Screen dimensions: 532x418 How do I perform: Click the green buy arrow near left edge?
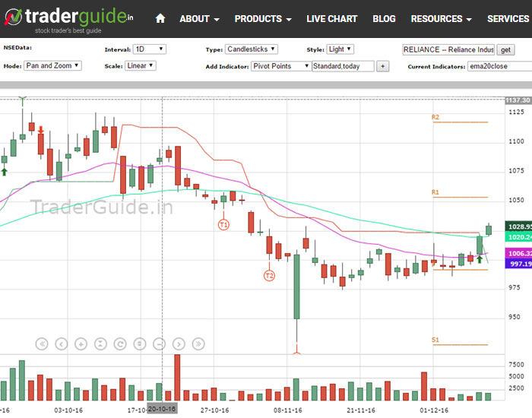click(4, 172)
